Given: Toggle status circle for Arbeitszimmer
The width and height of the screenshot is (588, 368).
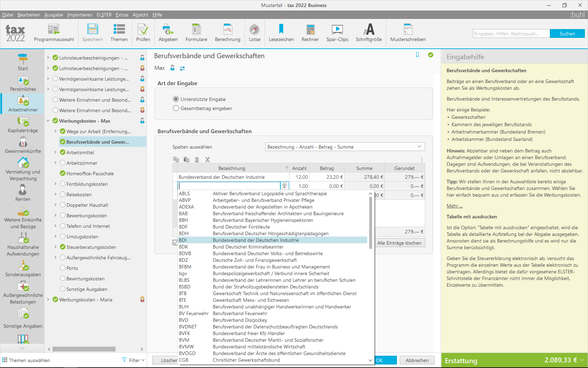Looking at the screenshot, I should (x=63, y=163).
